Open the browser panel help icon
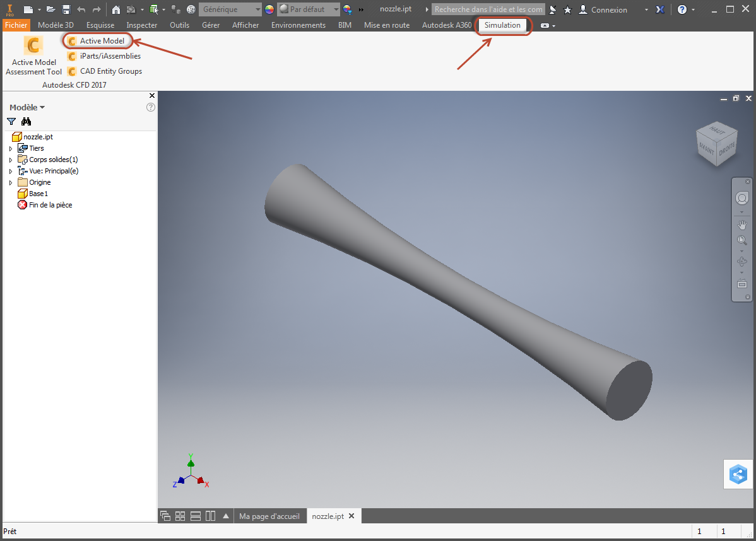This screenshot has height=541, width=756. click(150, 107)
